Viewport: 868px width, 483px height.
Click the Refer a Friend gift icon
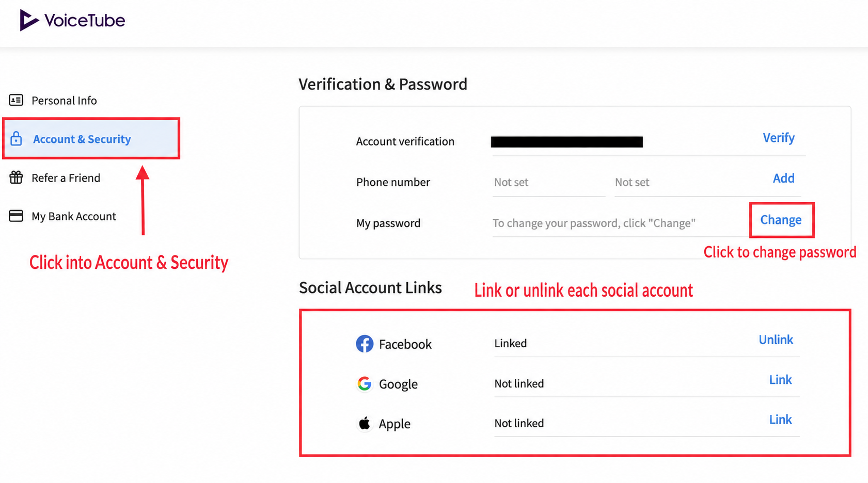pyautogui.click(x=16, y=178)
